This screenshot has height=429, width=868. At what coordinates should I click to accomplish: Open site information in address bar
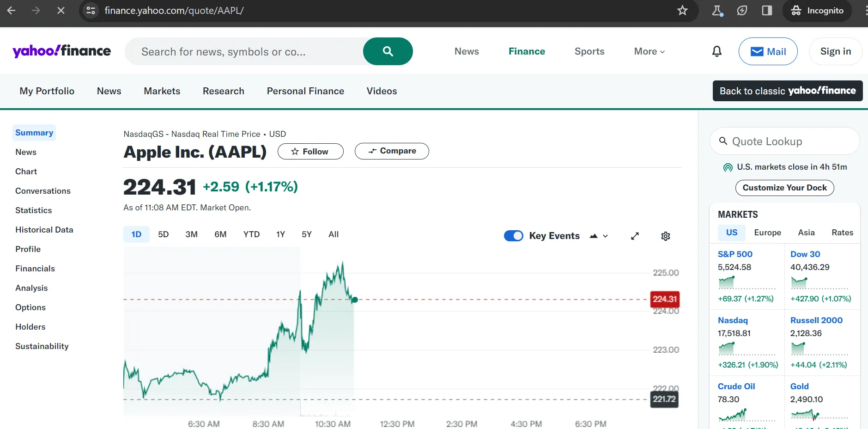pyautogui.click(x=91, y=11)
